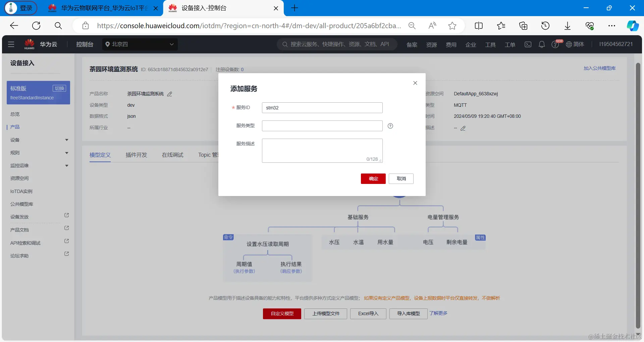Switch to the 华为云物联网平台 browser tab
Viewport: 644px width, 342px height.
(x=104, y=8)
